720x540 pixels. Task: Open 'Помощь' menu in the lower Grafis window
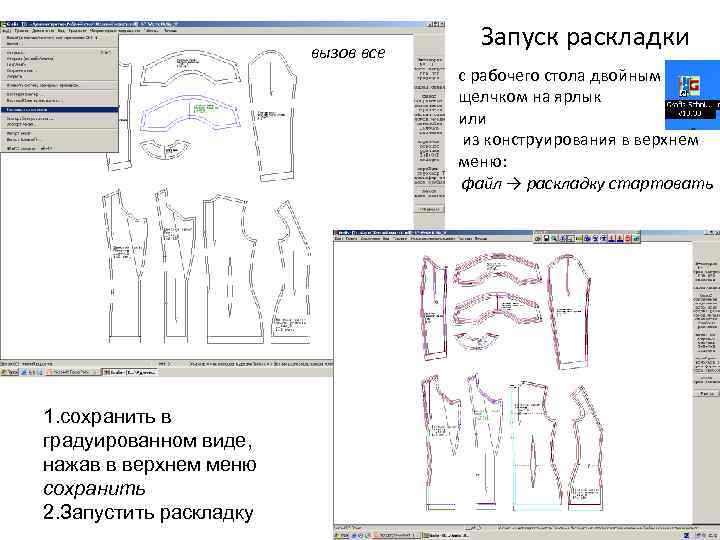pos(481,239)
